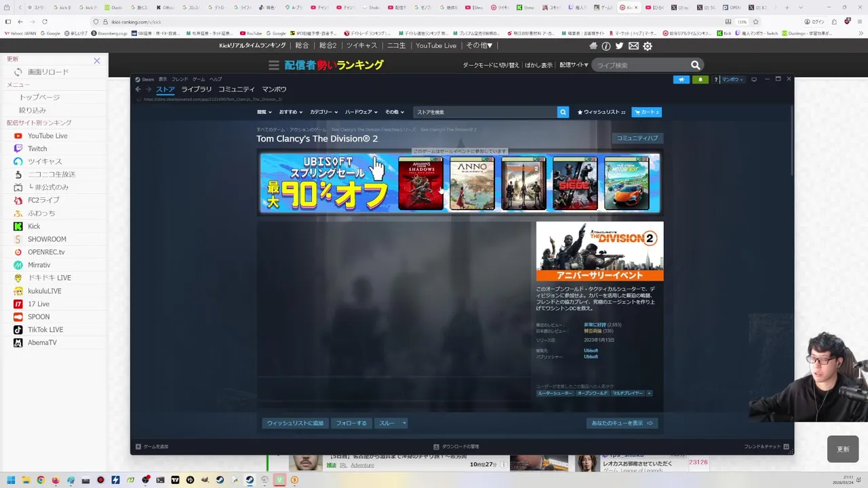Click the 更新 button at bottom right

point(843,449)
